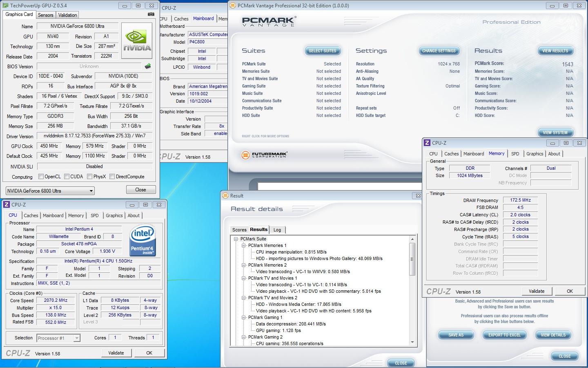
Task: Click the VIEW RESULTS button
Action: tap(555, 51)
